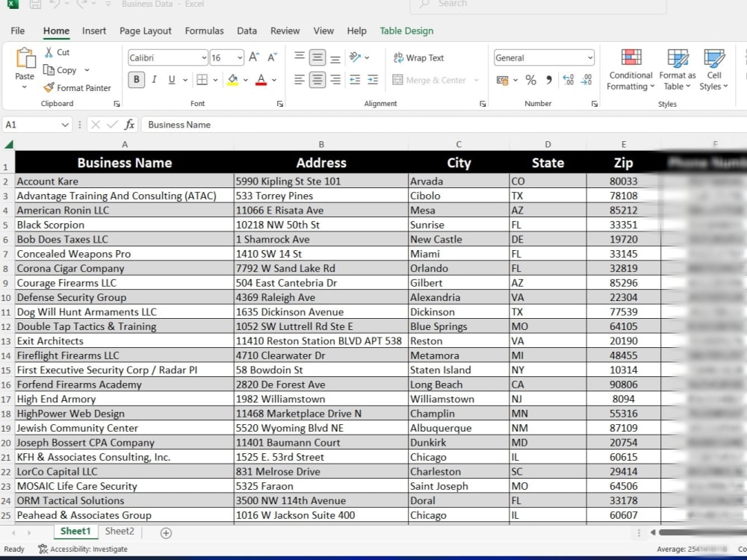The image size is (747, 560).
Task: Expand the Font Color dropdown arrow
Action: point(274,80)
